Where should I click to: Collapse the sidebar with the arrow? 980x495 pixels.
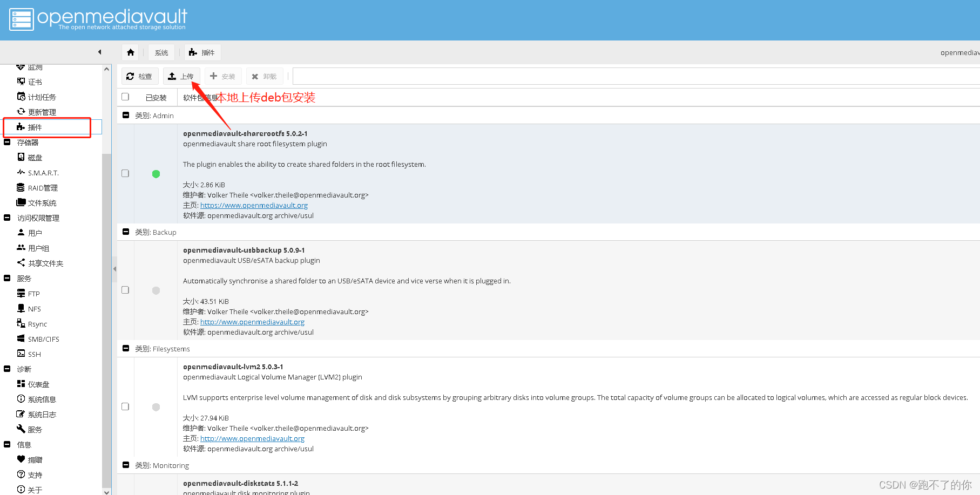click(x=99, y=52)
